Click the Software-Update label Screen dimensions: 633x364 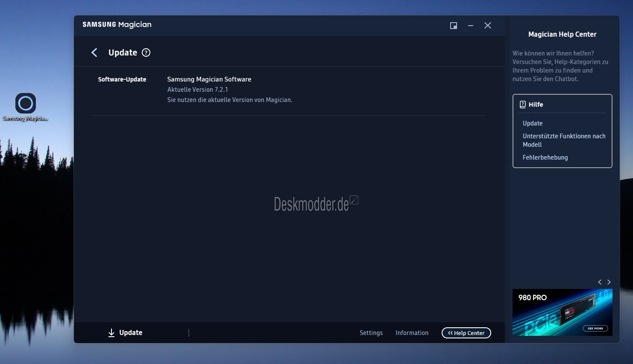(x=122, y=79)
